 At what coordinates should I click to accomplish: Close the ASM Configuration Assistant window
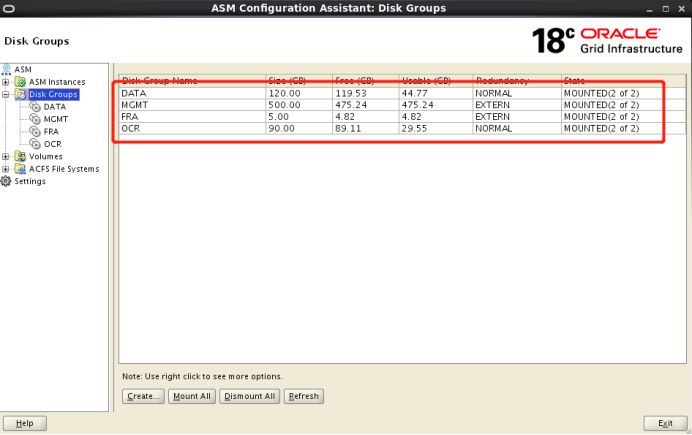(681, 9)
